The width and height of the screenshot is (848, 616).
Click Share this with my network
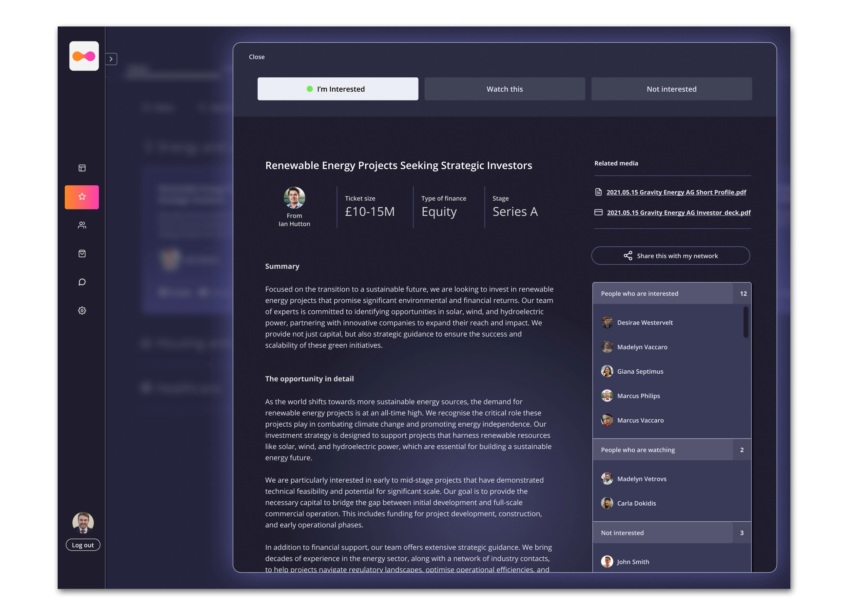pos(670,256)
